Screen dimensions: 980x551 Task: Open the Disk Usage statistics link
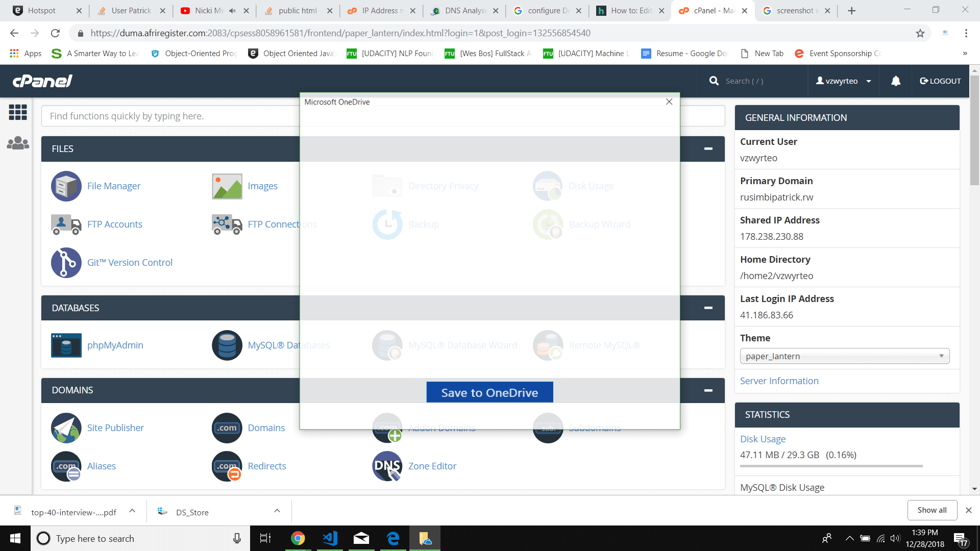coord(763,439)
